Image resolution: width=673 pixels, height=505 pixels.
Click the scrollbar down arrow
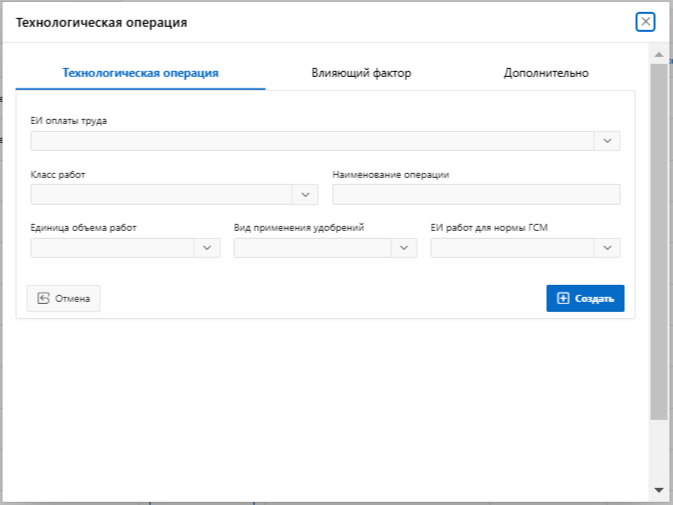point(658,490)
